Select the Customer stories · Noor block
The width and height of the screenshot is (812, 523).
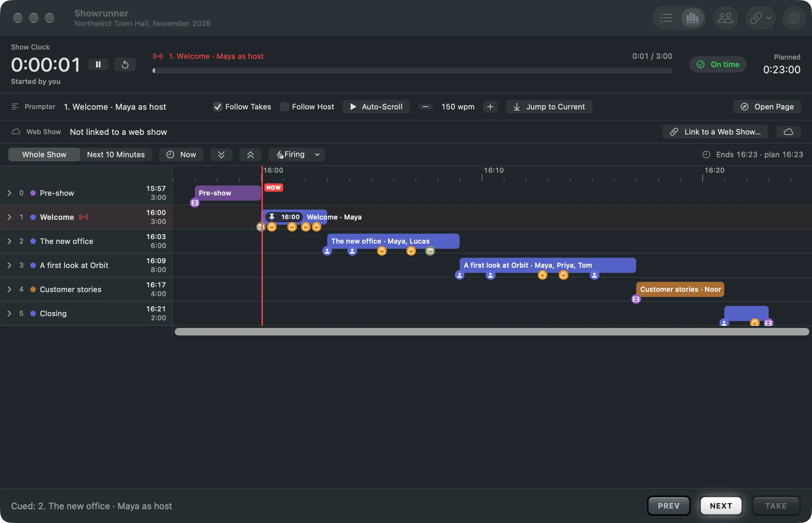[x=680, y=289]
